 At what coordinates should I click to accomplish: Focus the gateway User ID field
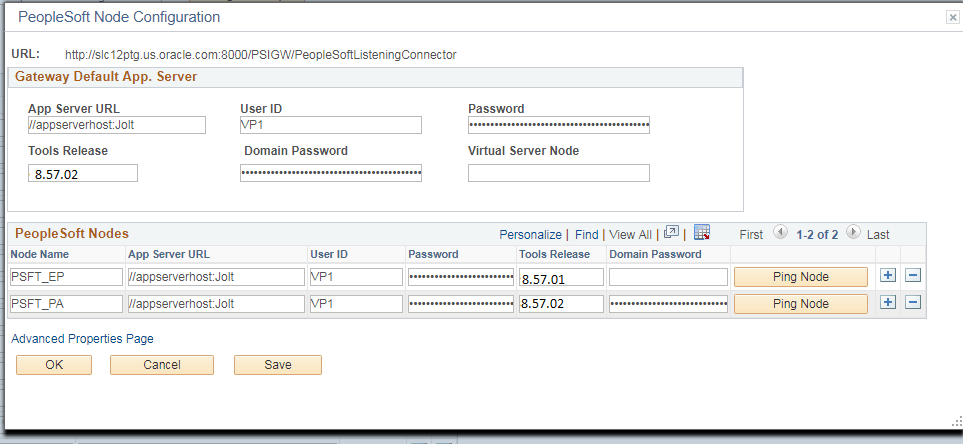point(331,125)
